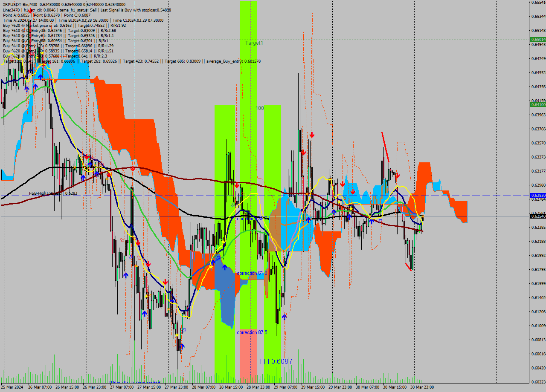This screenshot has height=392, width=546.
Task: Click the 0.64100 green price tag
Action: click(537, 104)
